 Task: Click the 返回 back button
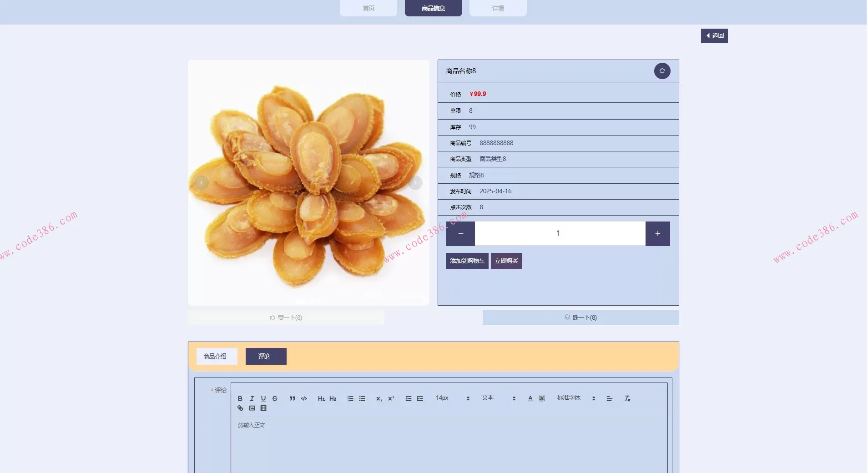pyautogui.click(x=714, y=36)
